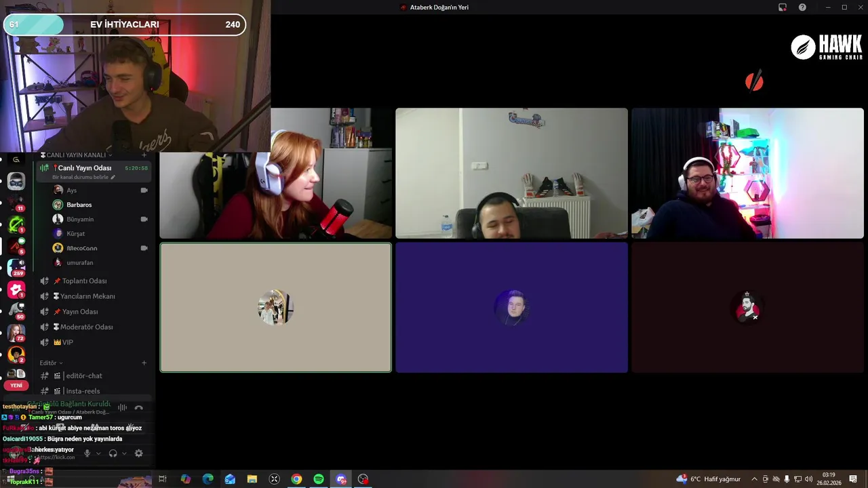The width and height of the screenshot is (868, 488).
Task: Open the server with badge 5
Action: point(16,246)
